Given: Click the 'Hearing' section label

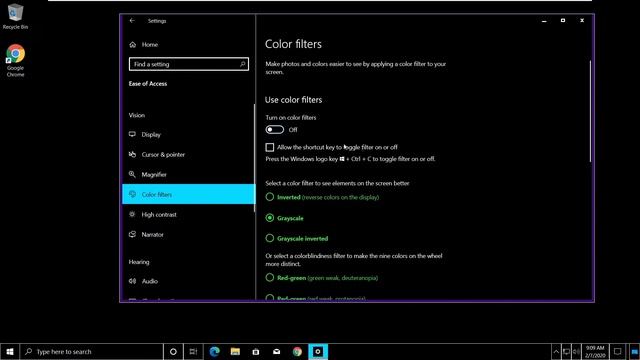Looking at the screenshot, I should pos(139,262).
